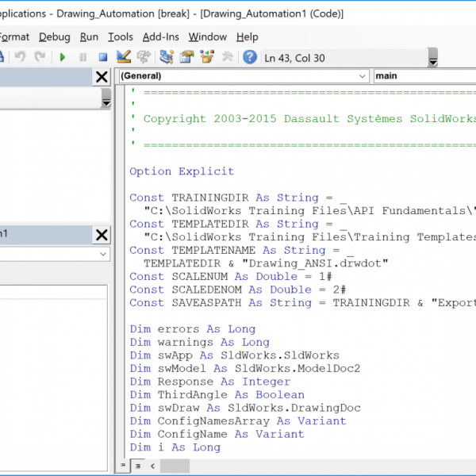Switch to Full Module View button
This screenshot has width=476, height=476.
138,466
